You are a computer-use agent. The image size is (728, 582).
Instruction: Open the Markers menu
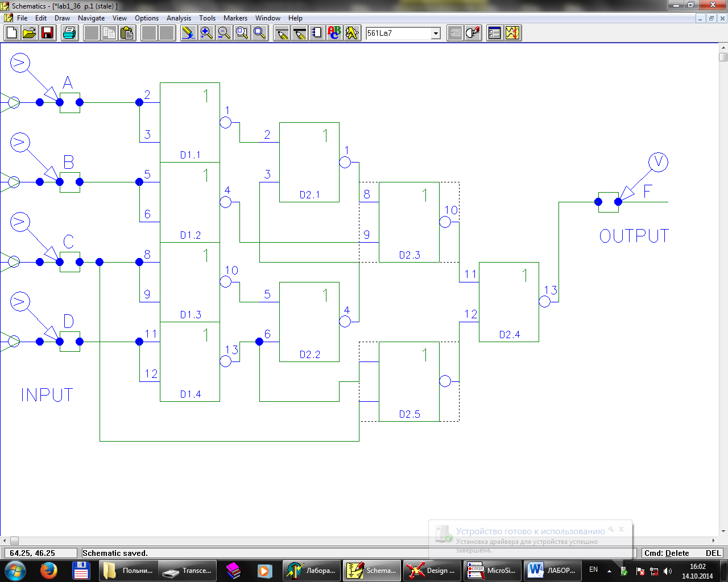tap(235, 18)
